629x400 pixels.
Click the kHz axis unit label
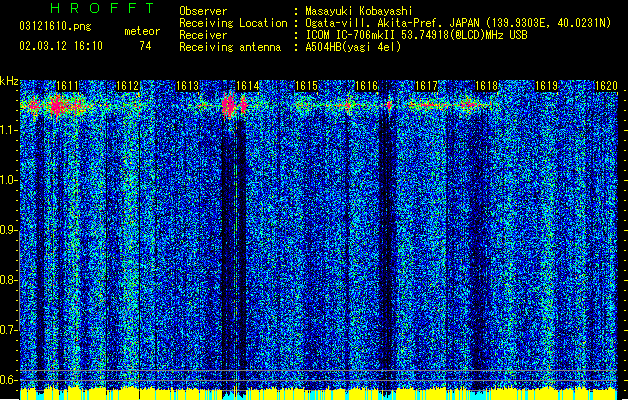click(9, 81)
